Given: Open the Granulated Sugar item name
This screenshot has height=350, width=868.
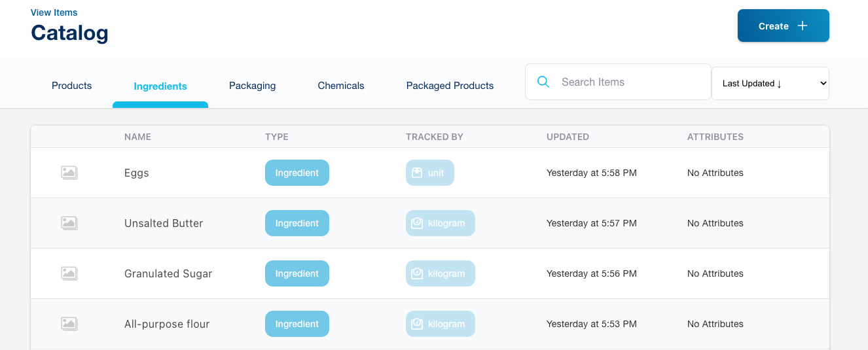Looking at the screenshot, I should pos(168,273).
